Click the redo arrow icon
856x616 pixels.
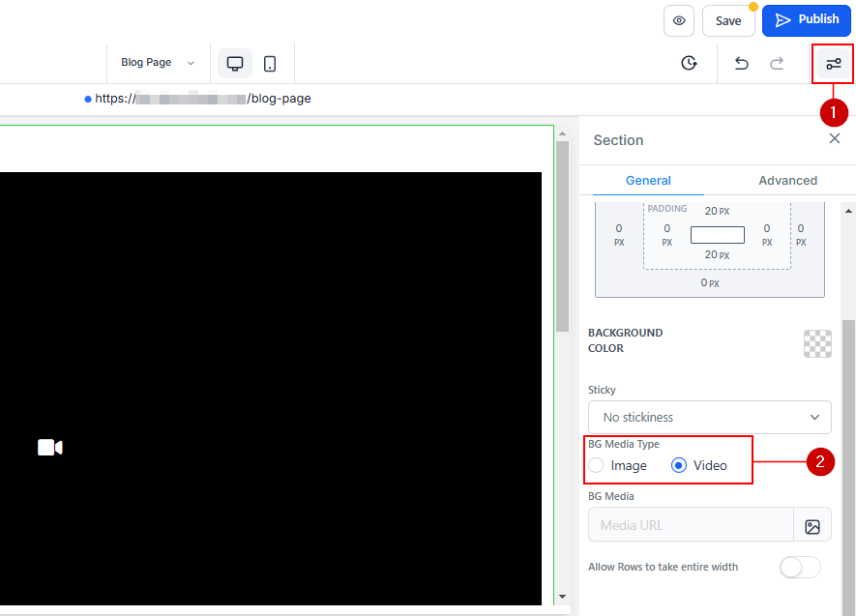coord(777,63)
